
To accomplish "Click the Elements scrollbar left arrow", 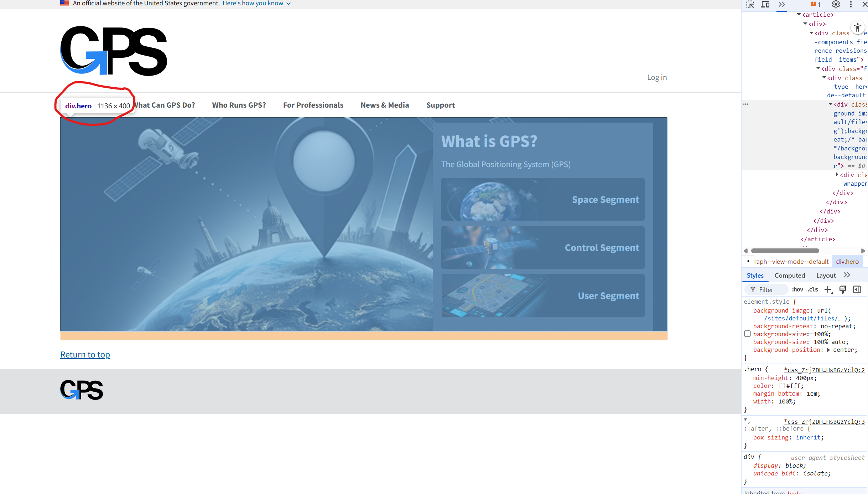I will 745,251.
